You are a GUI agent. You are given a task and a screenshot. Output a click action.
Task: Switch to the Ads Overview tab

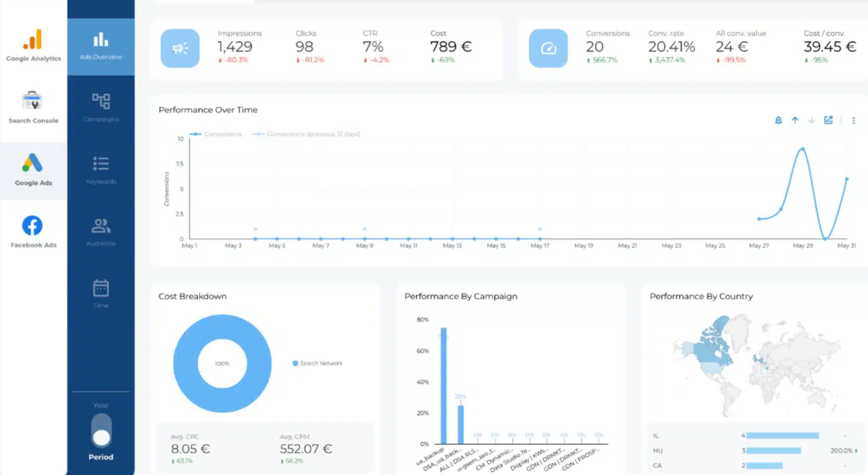pos(100,46)
